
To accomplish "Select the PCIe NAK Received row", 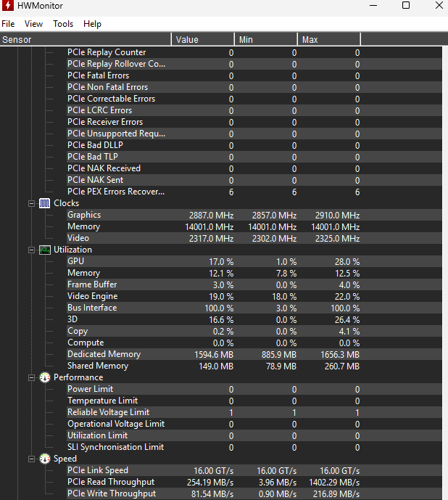I will coord(254,168).
